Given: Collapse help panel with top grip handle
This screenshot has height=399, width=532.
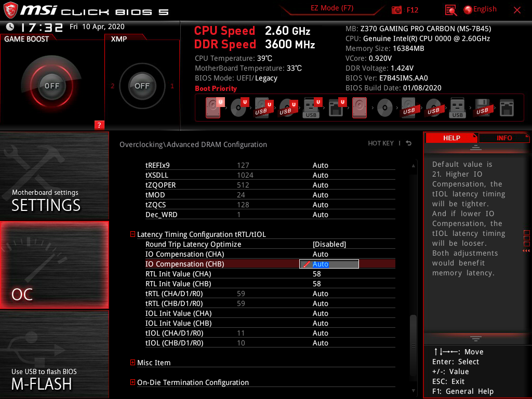Looking at the screenshot, I should 476,147.
